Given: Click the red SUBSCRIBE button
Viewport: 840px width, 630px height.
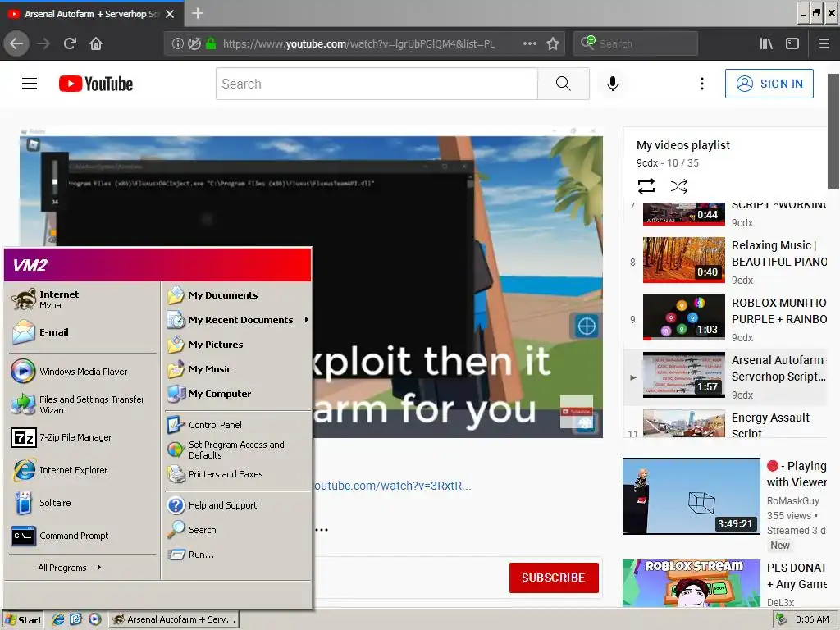Looking at the screenshot, I should coord(554,577).
